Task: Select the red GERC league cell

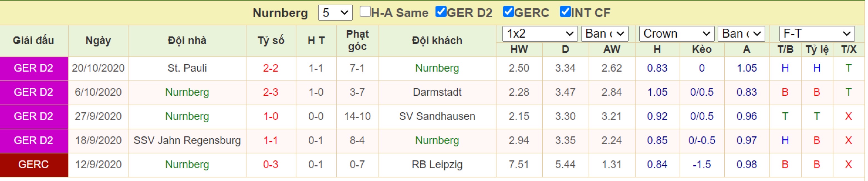Action: coord(34,165)
